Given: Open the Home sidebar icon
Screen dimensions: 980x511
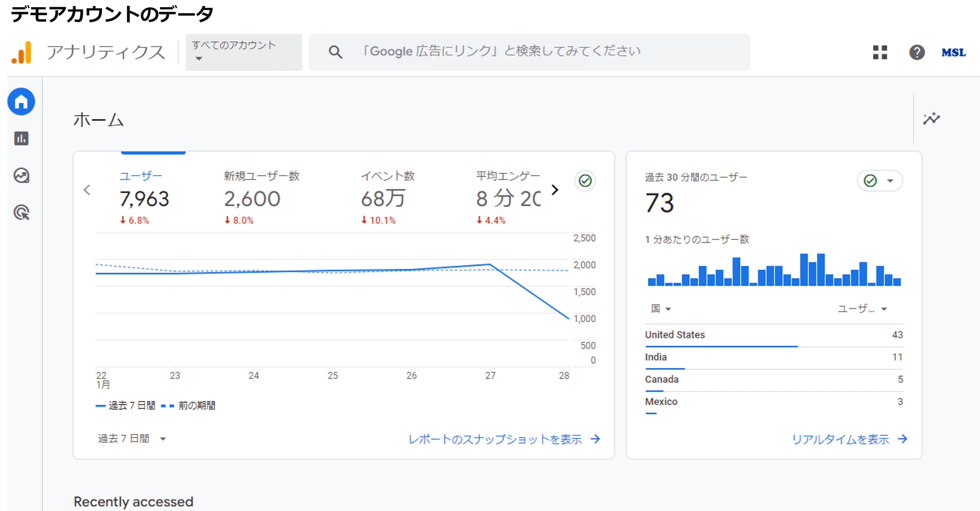Looking at the screenshot, I should (x=21, y=102).
